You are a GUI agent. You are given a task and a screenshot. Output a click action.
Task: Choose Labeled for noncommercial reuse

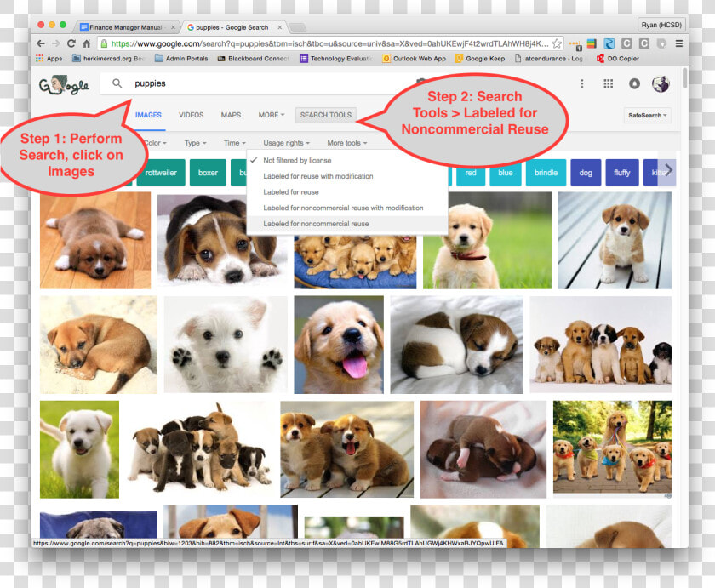point(347,224)
